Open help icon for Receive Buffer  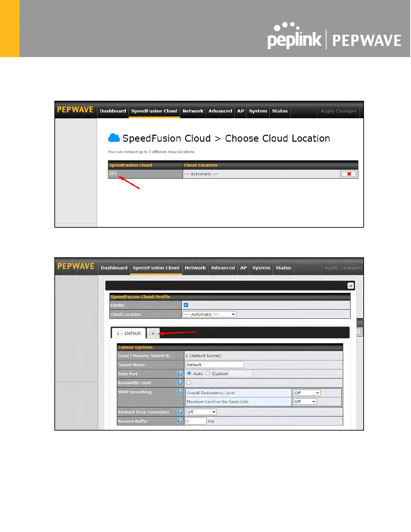(180, 421)
